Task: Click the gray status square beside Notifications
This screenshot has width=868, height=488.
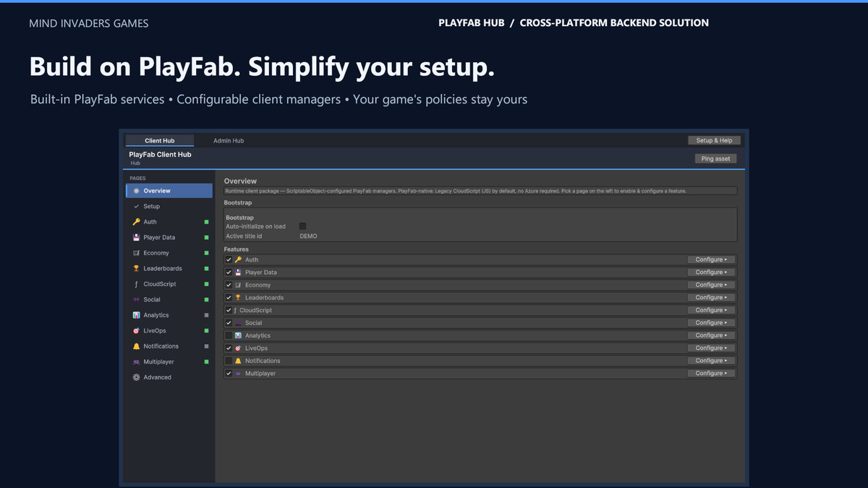Action: [206, 346]
